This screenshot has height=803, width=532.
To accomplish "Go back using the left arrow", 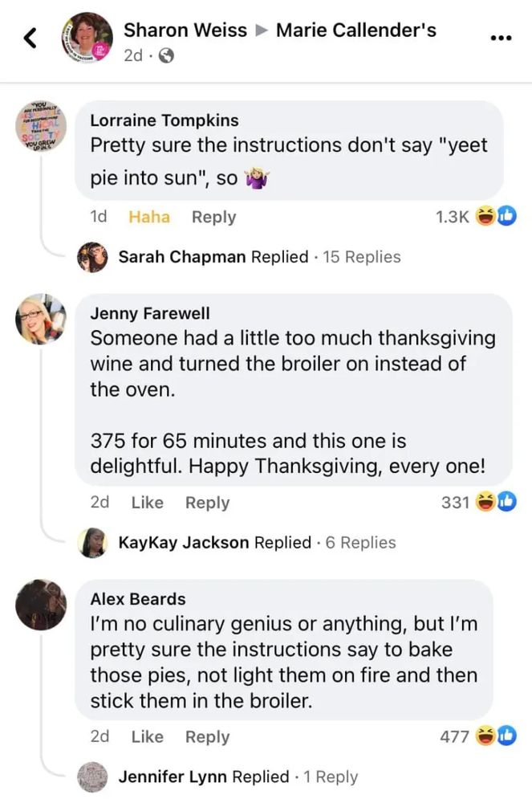I will tap(30, 38).
